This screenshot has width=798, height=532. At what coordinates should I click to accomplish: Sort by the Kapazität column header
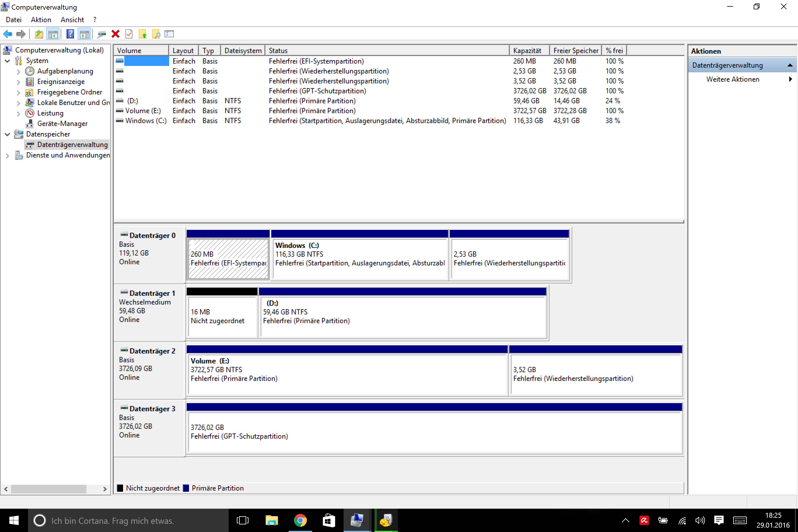(527, 50)
